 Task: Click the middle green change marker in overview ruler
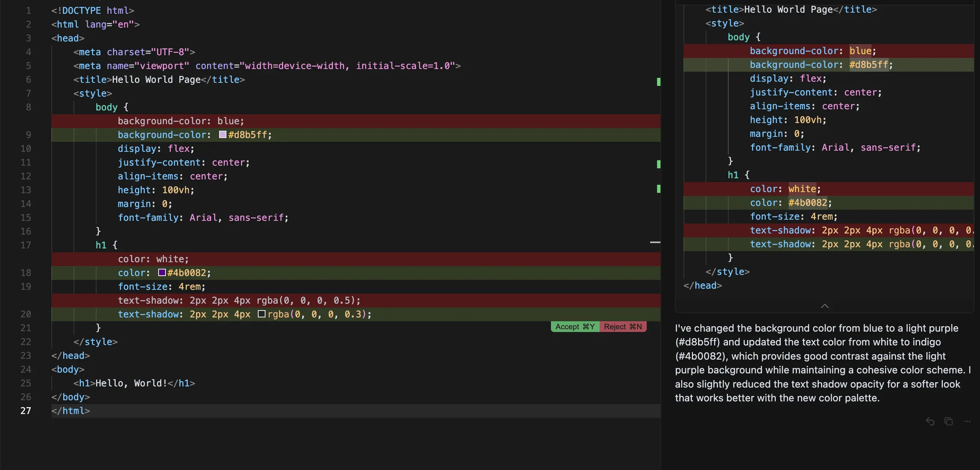click(658, 164)
